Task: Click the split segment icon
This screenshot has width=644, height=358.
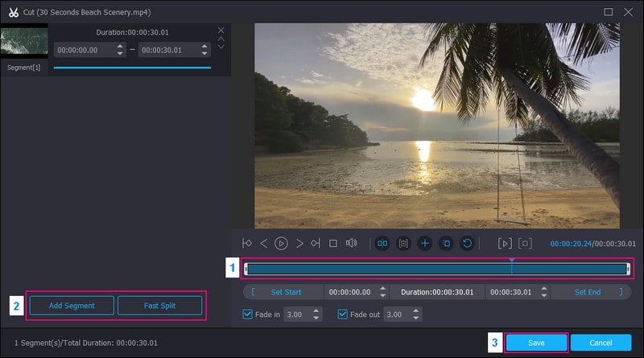Action: (x=382, y=243)
